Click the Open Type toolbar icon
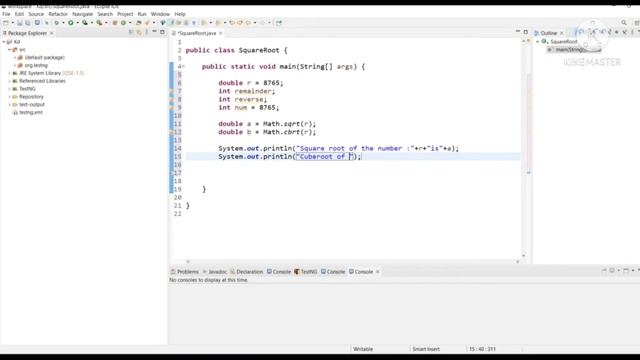 coord(139,23)
